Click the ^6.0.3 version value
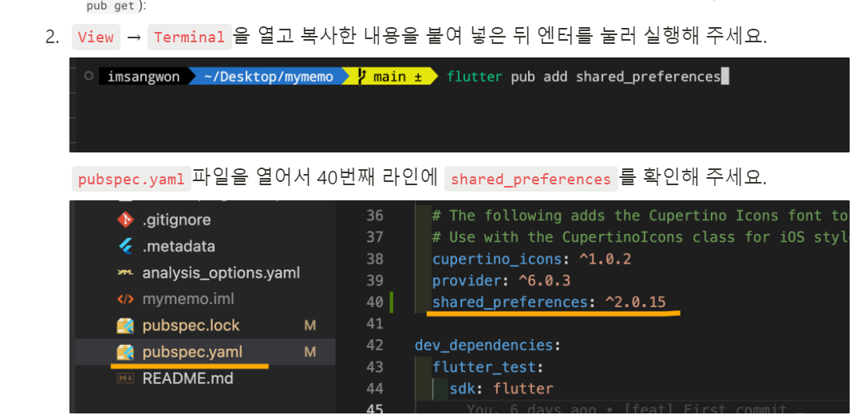 point(544,280)
